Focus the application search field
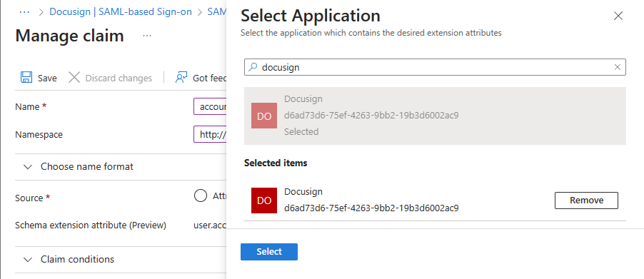This screenshot has height=279, width=644. (x=435, y=67)
